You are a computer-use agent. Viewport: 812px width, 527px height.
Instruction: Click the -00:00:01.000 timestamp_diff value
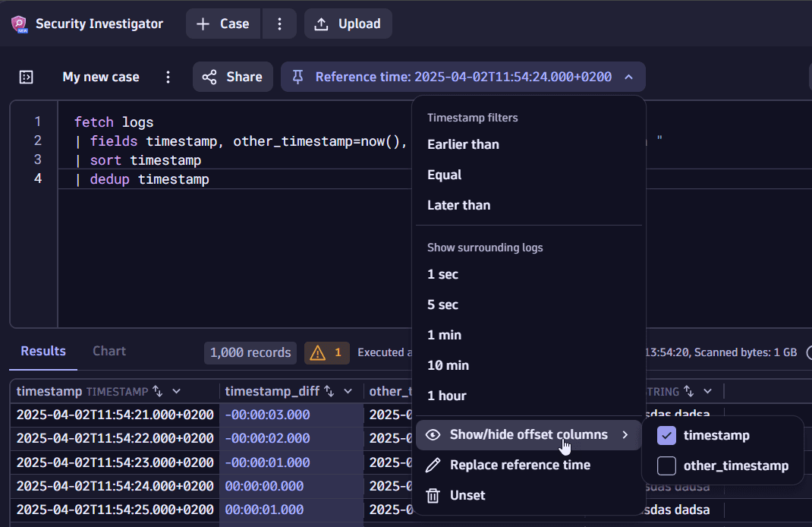pyautogui.click(x=267, y=462)
